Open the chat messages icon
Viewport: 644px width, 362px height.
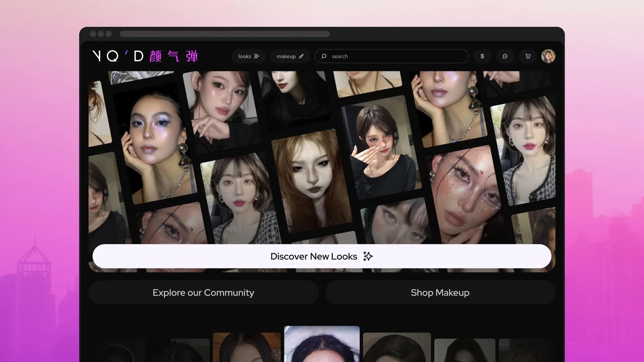[x=505, y=56]
